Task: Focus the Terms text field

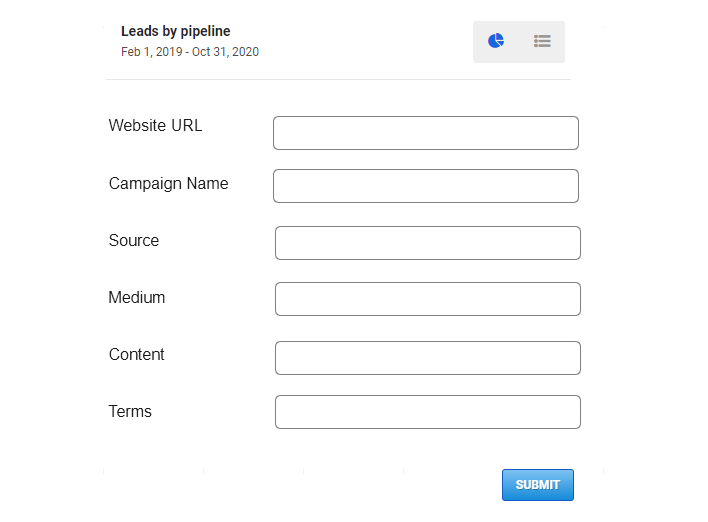Action: pyautogui.click(x=428, y=412)
